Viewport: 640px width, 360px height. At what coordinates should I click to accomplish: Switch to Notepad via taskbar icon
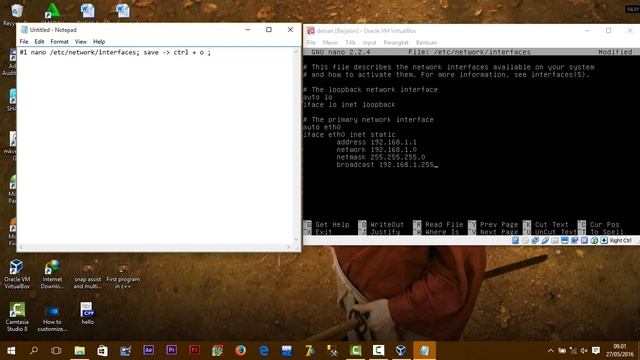click(x=424, y=351)
